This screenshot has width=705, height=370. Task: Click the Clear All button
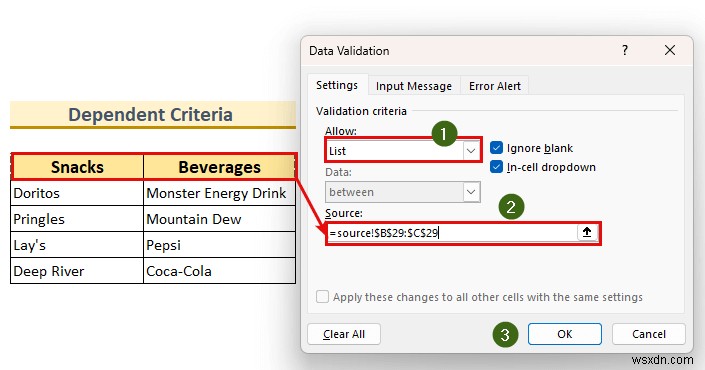point(344,334)
